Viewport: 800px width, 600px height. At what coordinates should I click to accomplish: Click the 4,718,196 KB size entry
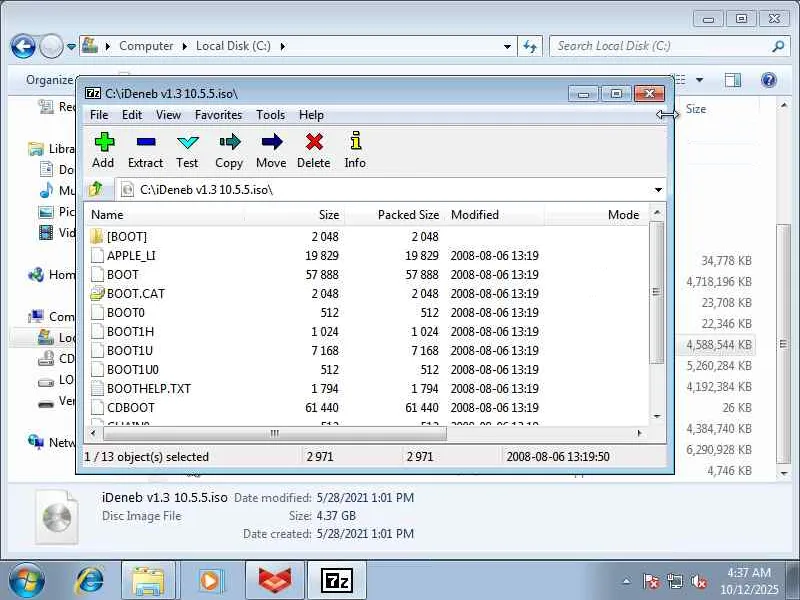click(x=719, y=282)
